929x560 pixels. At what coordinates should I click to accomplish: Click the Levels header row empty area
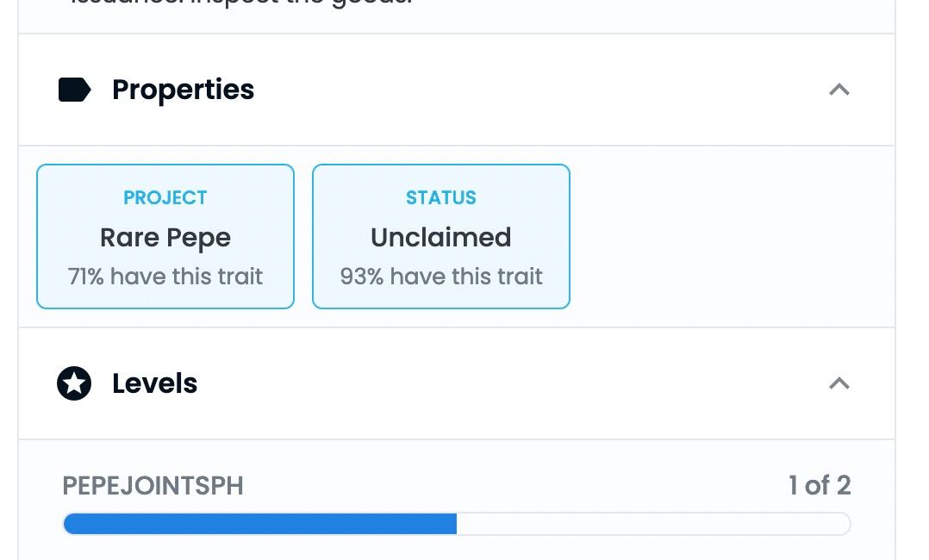click(x=509, y=383)
